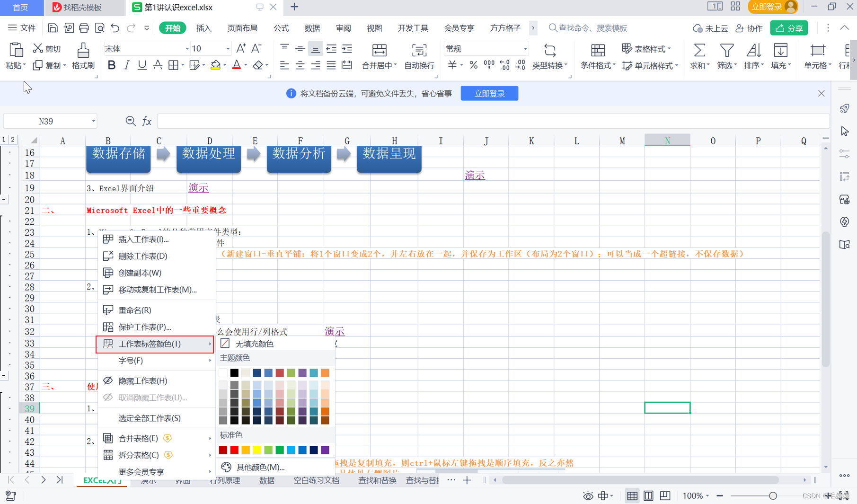Pick the yellow standard color swatch
The image size is (857, 504).
[x=257, y=450]
